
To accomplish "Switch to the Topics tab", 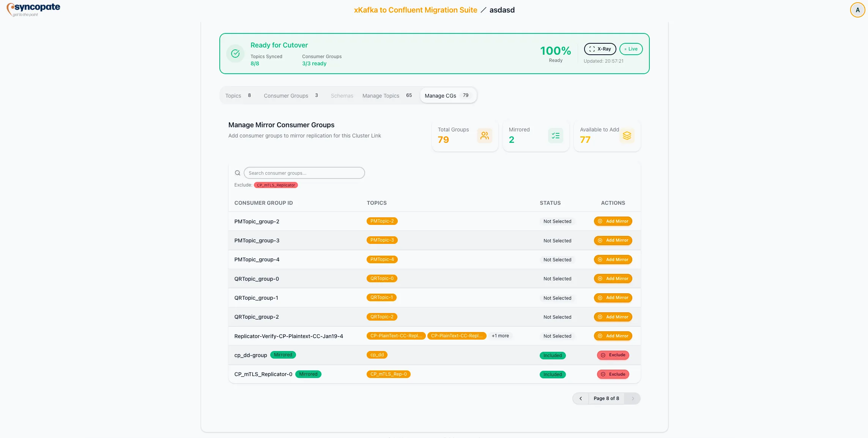I will [x=233, y=96].
